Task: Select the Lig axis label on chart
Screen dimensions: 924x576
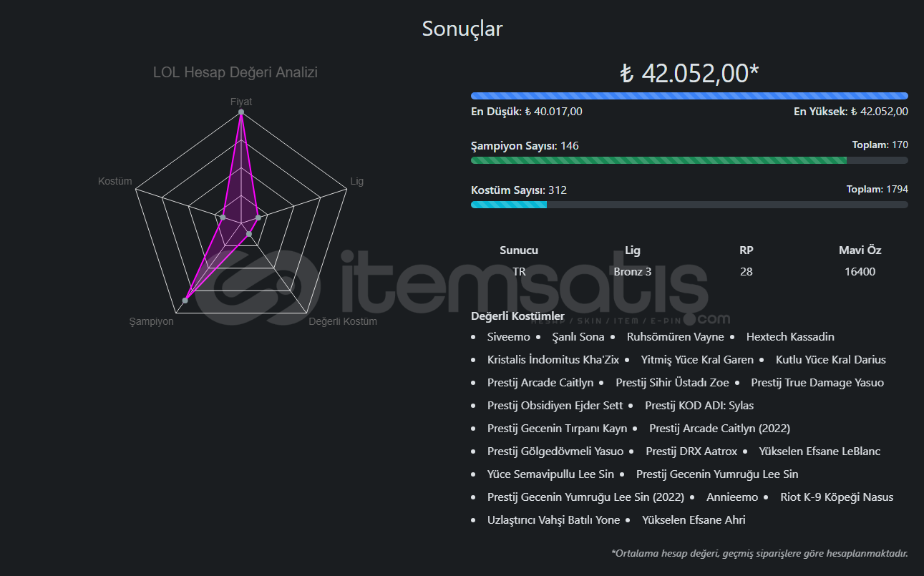Action: coord(356,181)
